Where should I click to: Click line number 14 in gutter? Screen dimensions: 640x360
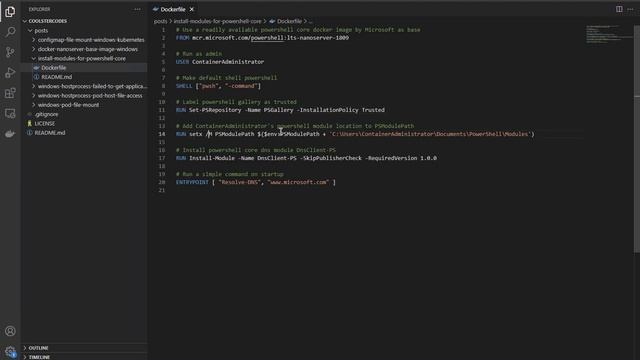[x=162, y=134]
